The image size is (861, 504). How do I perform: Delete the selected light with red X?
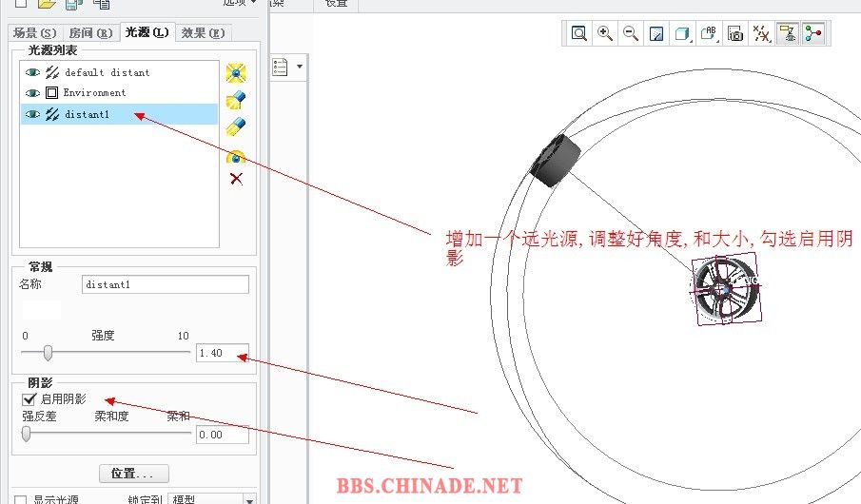tap(237, 179)
